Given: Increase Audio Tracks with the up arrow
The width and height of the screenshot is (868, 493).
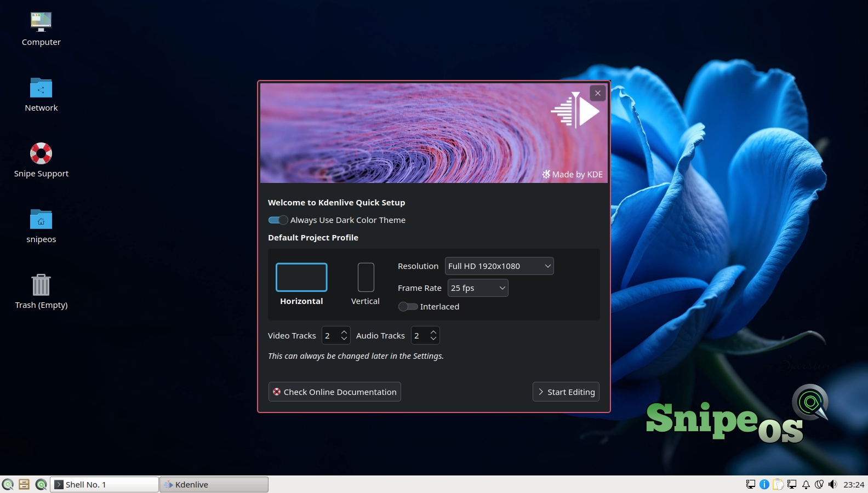Looking at the screenshot, I should click(x=433, y=332).
